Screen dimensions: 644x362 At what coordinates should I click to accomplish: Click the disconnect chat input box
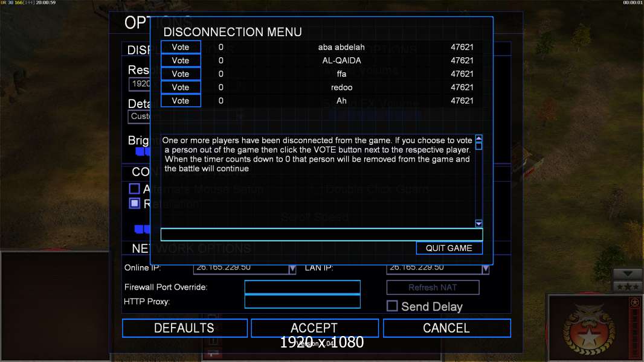(321, 235)
